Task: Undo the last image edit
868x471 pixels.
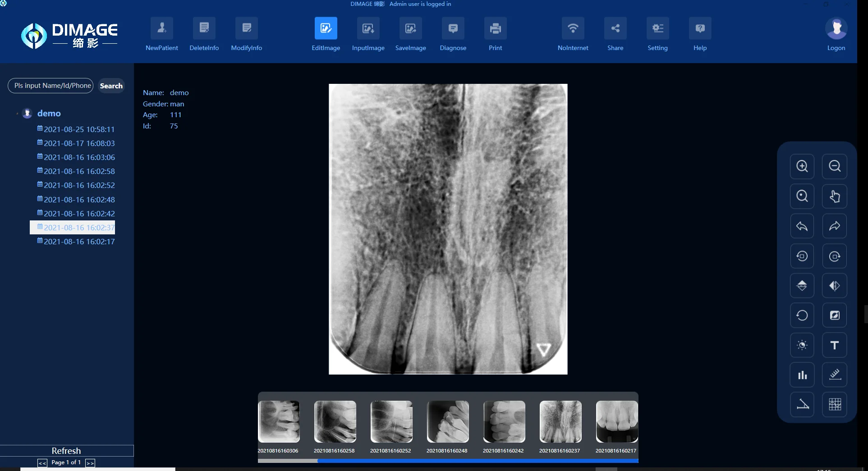Action: (802, 226)
